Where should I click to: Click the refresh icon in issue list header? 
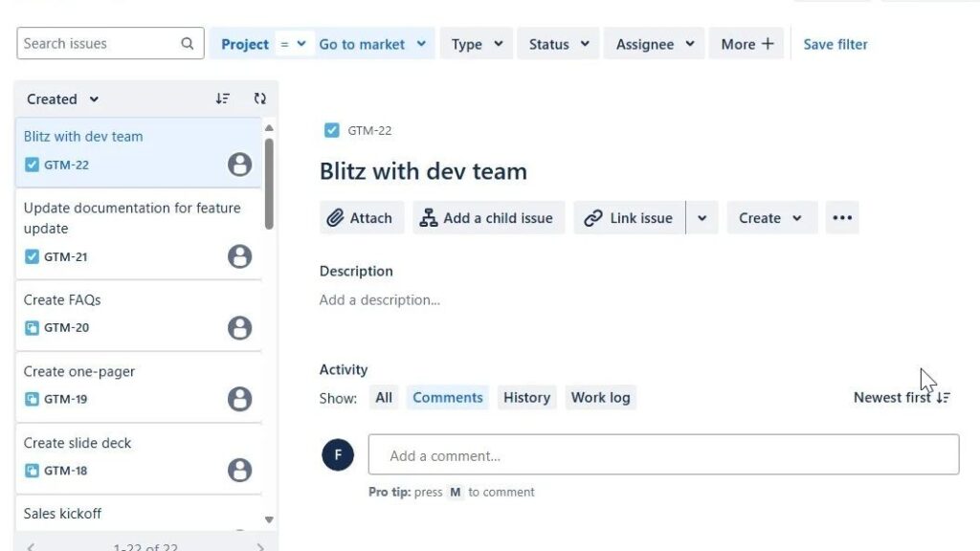tap(259, 99)
